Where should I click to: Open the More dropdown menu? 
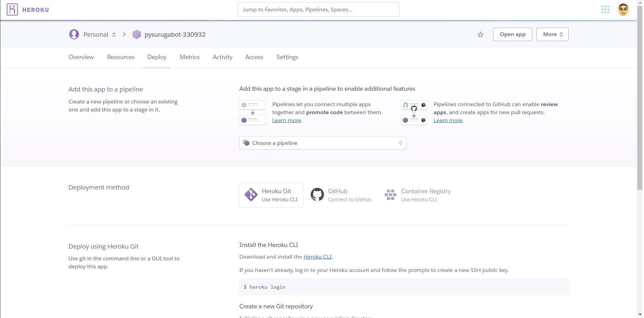552,34
